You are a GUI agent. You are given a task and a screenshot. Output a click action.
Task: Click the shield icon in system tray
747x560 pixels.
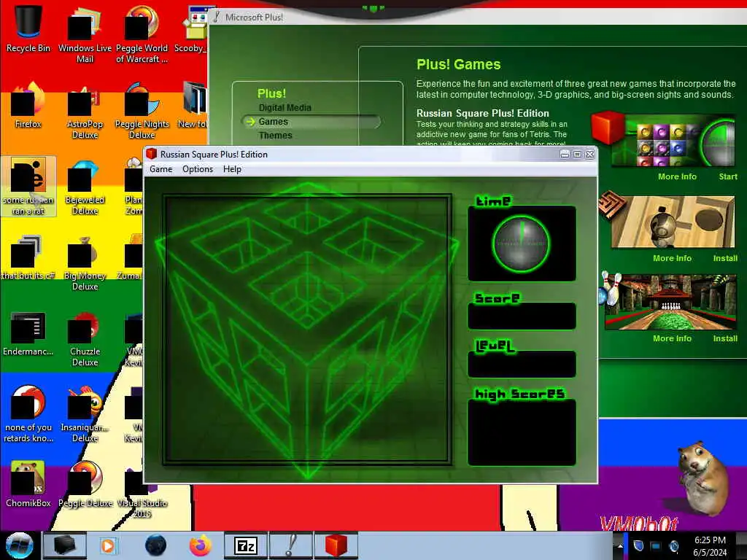point(639,545)
